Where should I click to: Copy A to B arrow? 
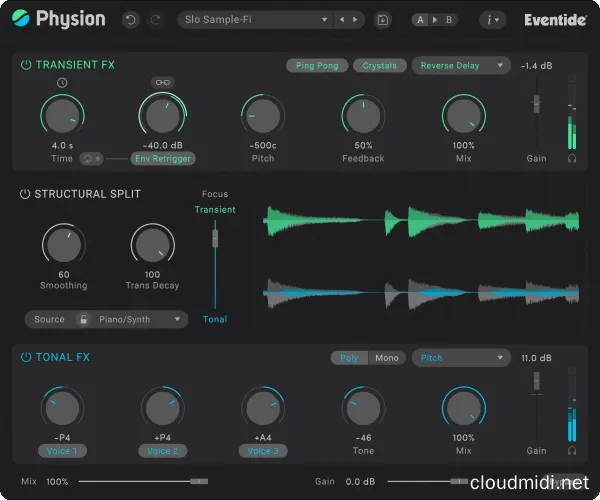[435, 20]
